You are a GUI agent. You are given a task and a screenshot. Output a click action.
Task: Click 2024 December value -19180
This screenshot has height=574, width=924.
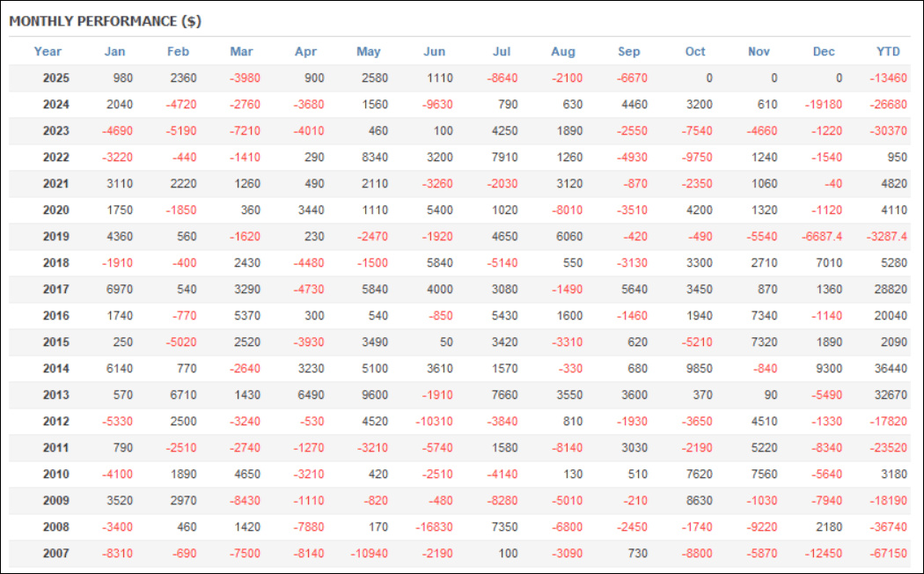(823, 104)
